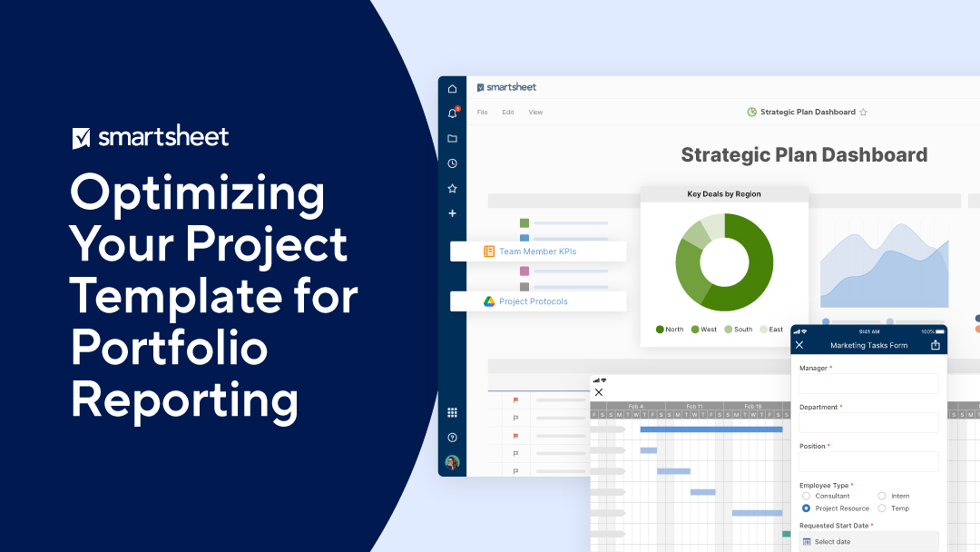The width and height of the screenshot is (980, 552).
Task: Open Favorites star icon in sidebar
Action: (x=452, y=189)
